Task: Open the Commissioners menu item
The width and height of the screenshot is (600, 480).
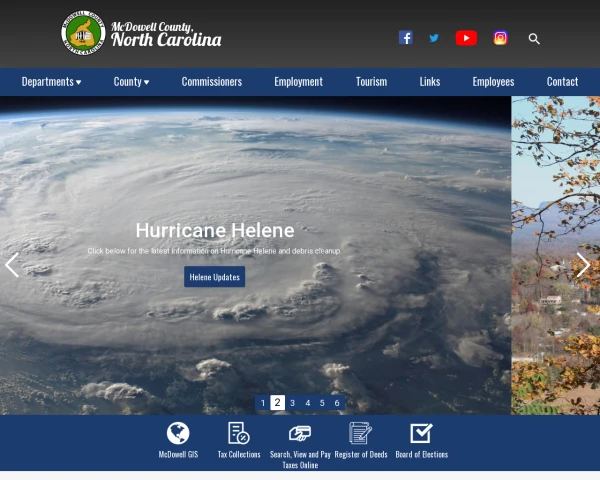Action: tap(212, 82)
